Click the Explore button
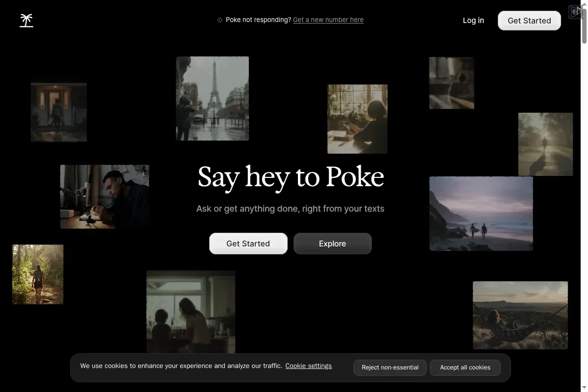This screenshot has height=392, width=588. pyautogui.click(x=332, y=244)
